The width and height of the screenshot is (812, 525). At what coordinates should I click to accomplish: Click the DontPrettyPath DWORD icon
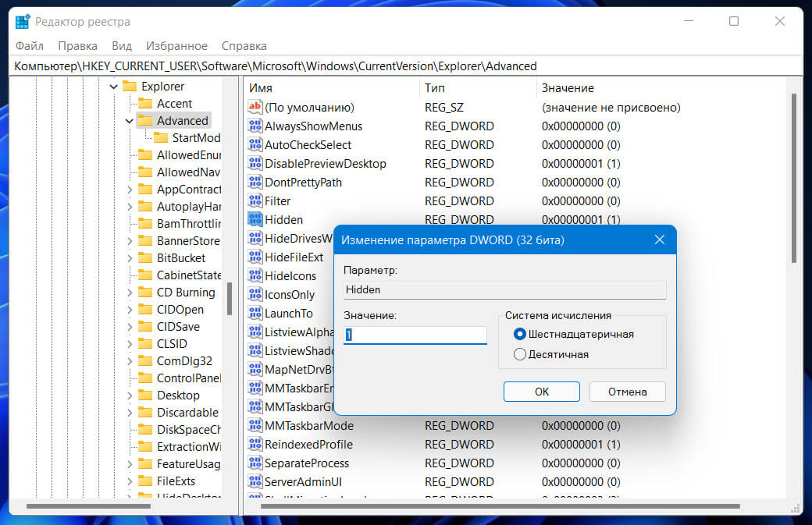click(255, 182)
